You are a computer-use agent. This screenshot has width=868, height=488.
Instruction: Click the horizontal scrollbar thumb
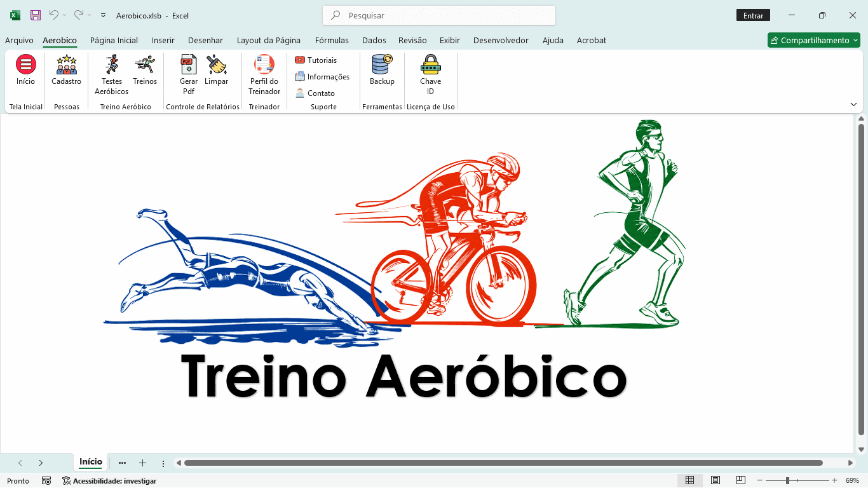503,463
